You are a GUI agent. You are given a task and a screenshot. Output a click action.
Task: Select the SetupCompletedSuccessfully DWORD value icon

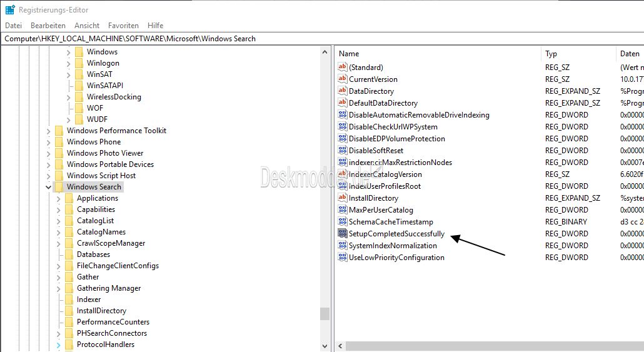[342, 234]
